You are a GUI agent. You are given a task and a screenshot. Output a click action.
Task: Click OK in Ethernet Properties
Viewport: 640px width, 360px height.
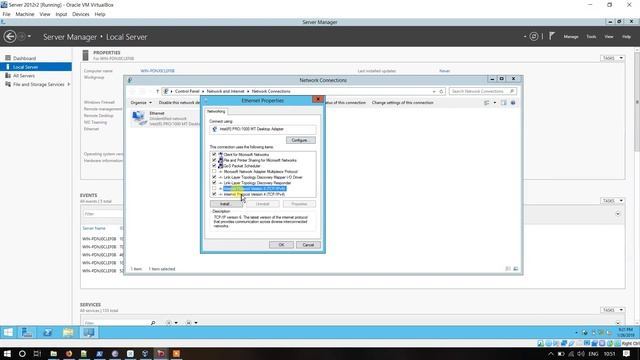pyautogui.click(x=281, y=245)
